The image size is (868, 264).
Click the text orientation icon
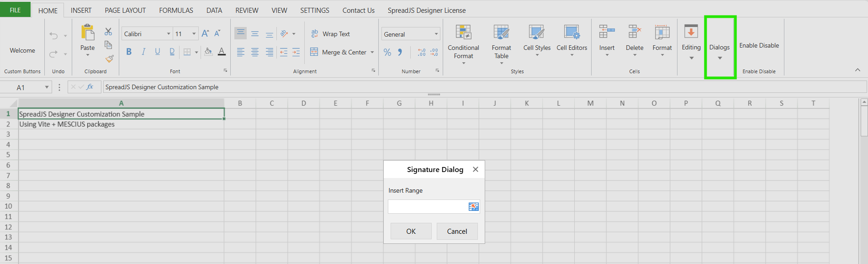pyautogui.click(x=284, y=33)
